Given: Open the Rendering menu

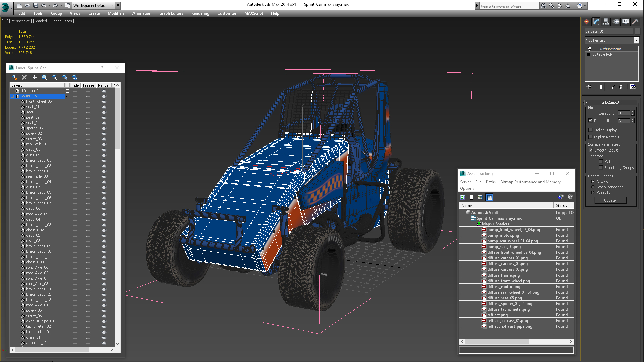Looking at the screenshot, I should (200, 13).
